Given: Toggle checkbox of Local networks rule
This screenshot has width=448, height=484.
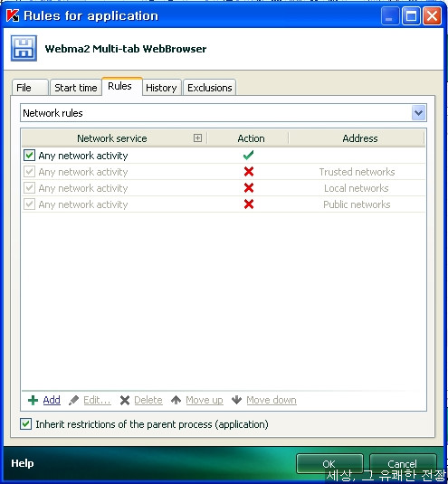Looking at the screenshot, I should (29, 188).
